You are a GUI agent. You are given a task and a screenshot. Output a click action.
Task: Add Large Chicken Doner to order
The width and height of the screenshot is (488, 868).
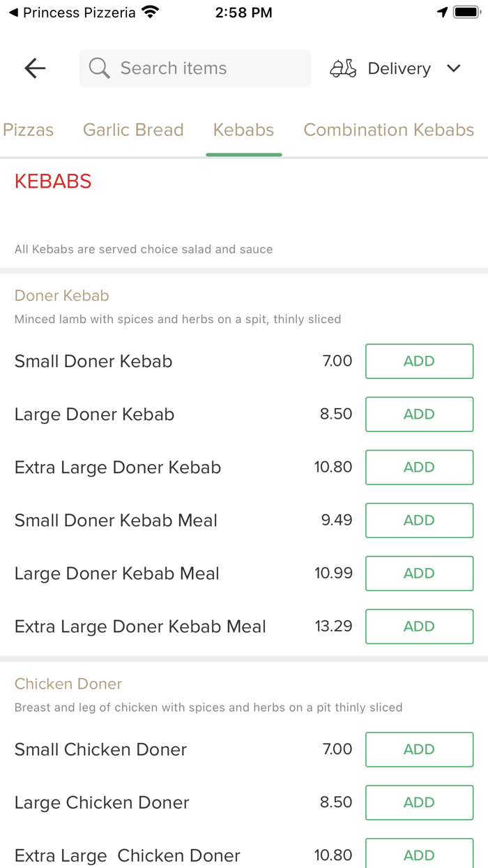pyautogui.click(x=419, y=802)
